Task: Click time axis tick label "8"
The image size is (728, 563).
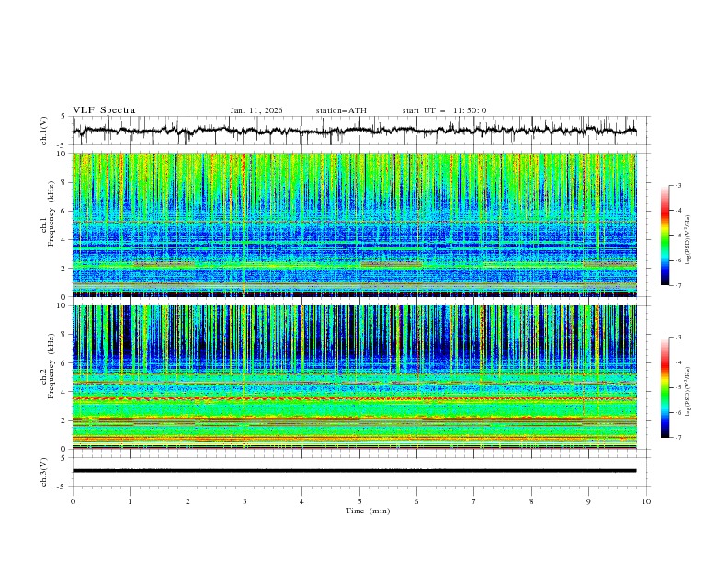Action: (x=531, y=501)
